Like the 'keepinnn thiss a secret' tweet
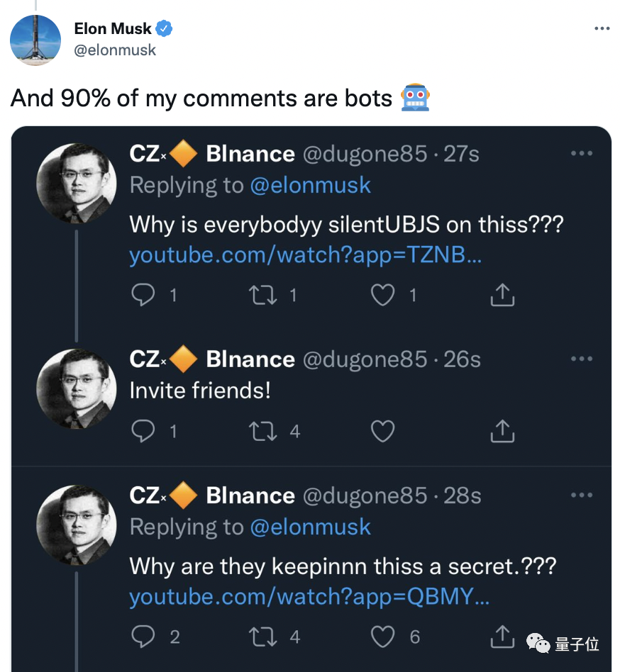The width and height of the screenshot is (620, 672). click(383, 637)
